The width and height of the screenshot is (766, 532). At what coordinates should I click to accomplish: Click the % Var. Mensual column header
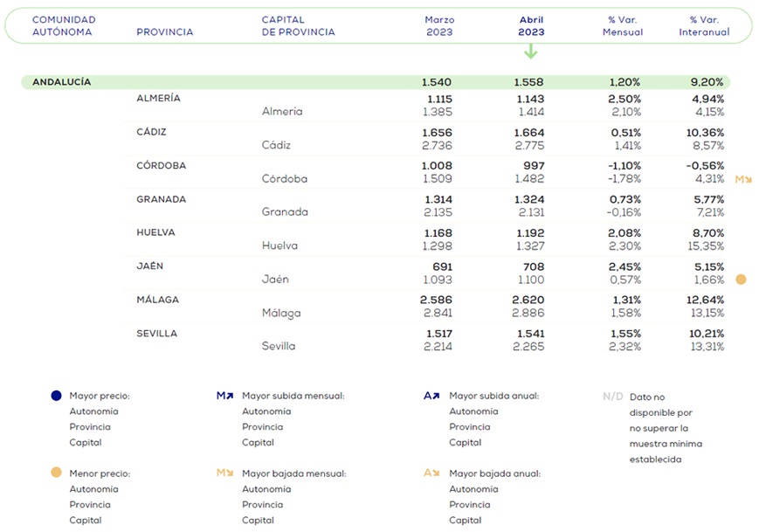[x=623, y=26]
